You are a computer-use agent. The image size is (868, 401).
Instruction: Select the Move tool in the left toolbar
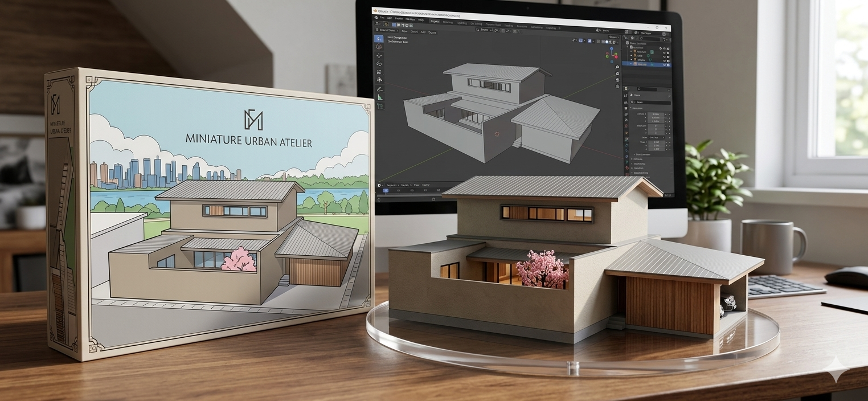click(379, 55)
